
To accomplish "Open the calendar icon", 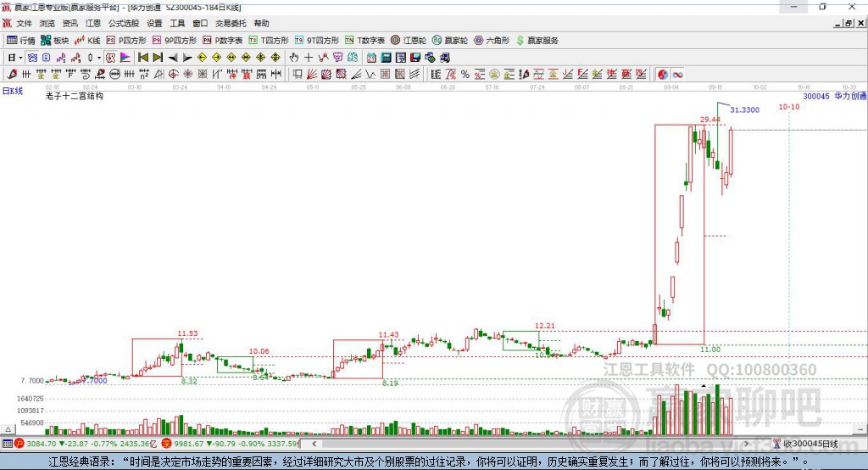I will click(x=371, y=58).
